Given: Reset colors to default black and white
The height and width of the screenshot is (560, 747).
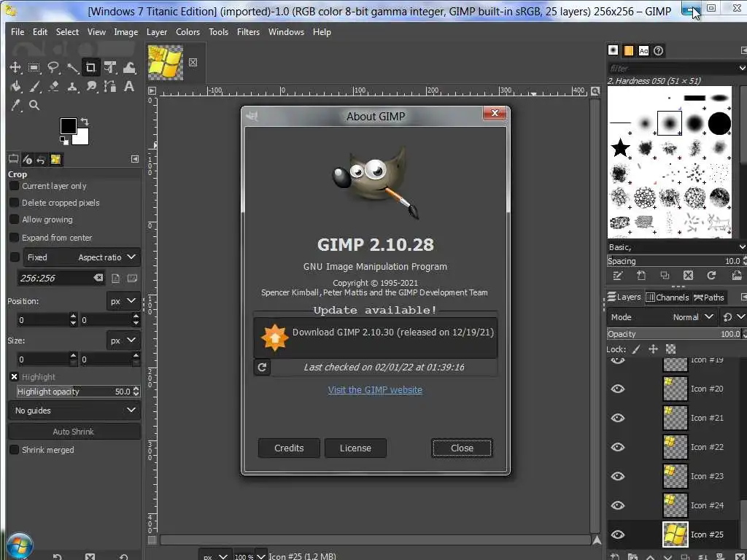Looking at the screenshot, I should (x=63, y=140).
